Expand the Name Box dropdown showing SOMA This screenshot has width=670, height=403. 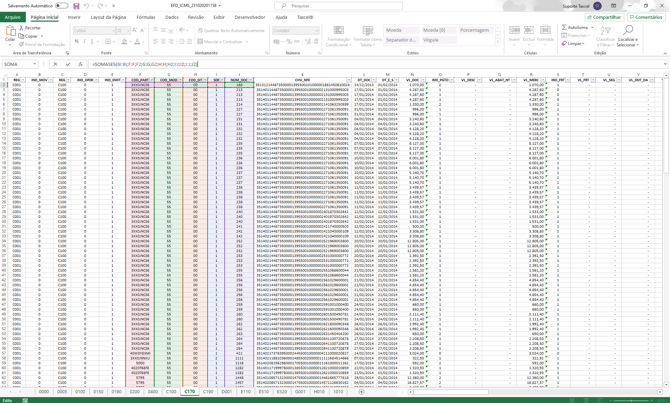pos(36,64)
